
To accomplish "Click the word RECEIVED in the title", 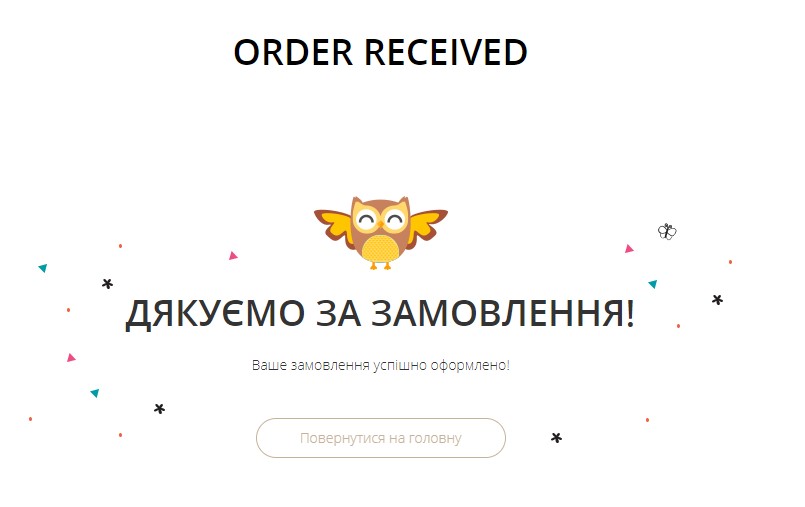I will 446,52.
